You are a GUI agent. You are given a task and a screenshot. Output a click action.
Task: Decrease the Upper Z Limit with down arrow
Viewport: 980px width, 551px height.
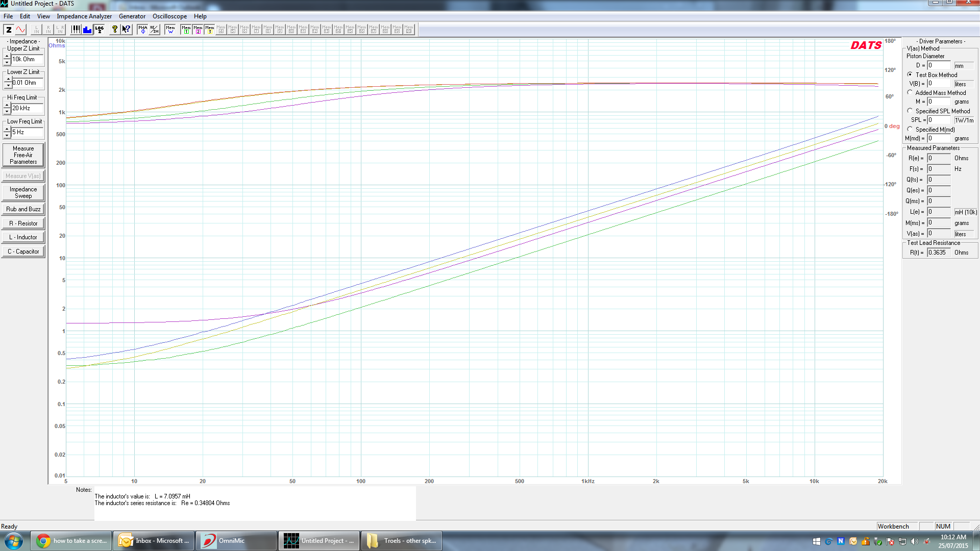(7, 62)
